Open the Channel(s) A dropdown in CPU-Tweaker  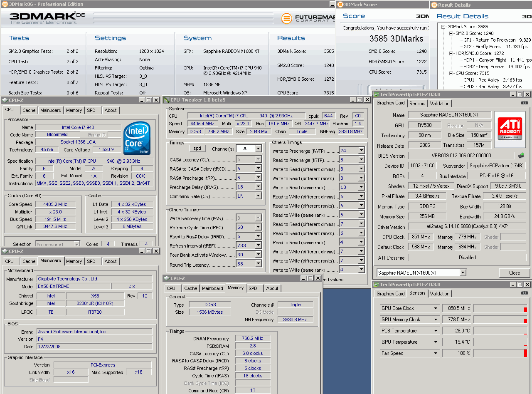pos(258,149)
